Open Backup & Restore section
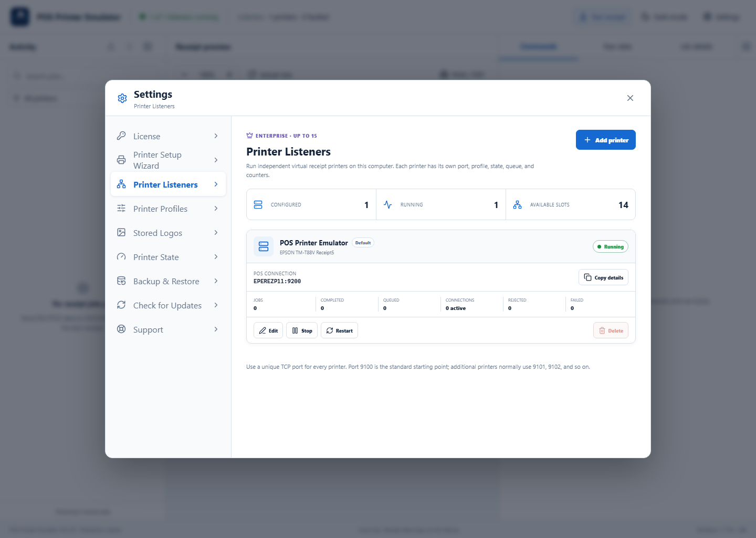Screen dimensions: 756x538 pyautogui.click(x=168, y=281)
